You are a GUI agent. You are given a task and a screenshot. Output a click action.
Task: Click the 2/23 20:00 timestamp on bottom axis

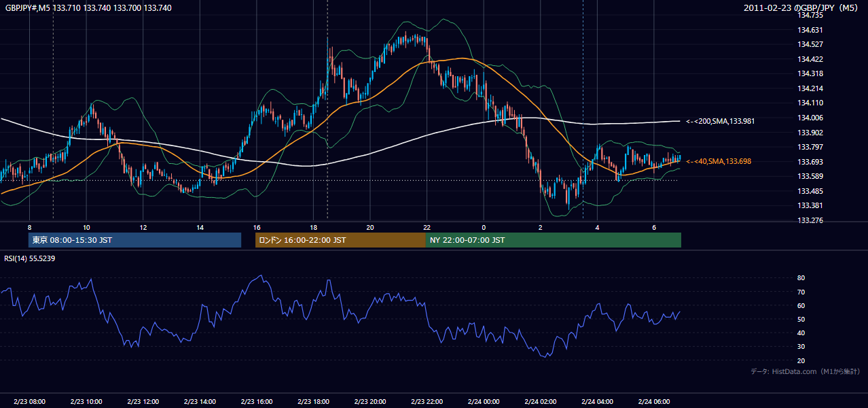[370, 402]
